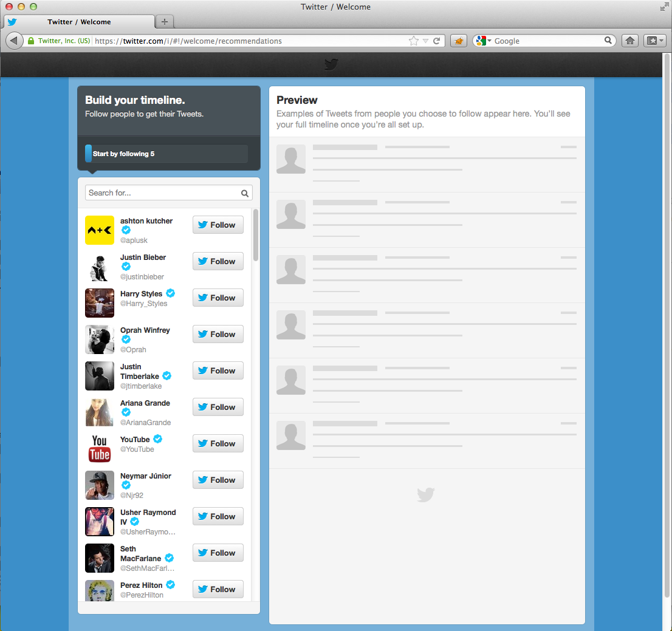Select the Twitter / Welcome tab
Image resolution: width=672 pixels, height=631 pixels.
tap(79, 22)
